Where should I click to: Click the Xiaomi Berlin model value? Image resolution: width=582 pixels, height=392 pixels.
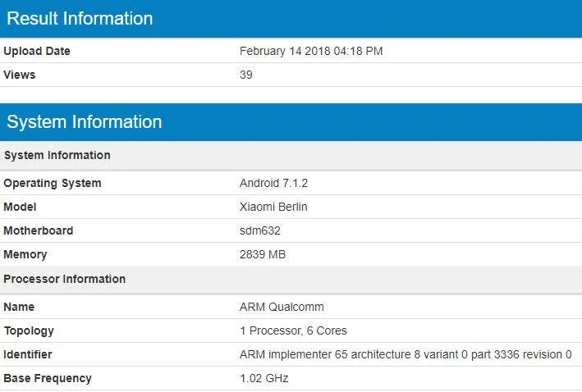[273, 207]
